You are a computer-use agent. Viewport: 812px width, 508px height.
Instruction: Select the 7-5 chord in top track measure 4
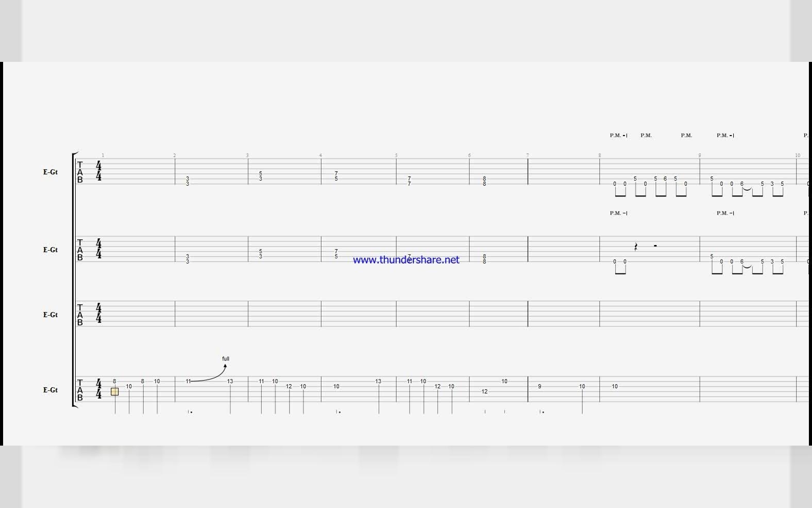(x=336, y=176)
